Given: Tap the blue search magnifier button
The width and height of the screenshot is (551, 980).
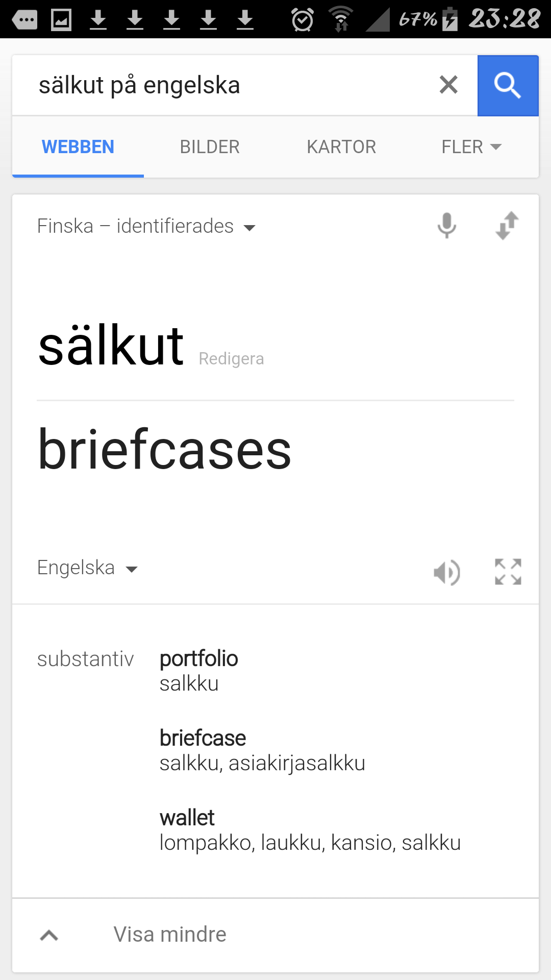Looking at the screenshot, I should (508, 85).
